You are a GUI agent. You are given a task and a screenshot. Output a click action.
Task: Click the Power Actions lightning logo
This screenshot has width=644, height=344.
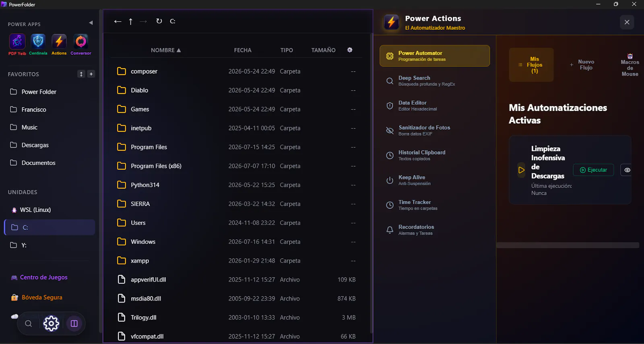pyautogui.click(x=391, y=22)
